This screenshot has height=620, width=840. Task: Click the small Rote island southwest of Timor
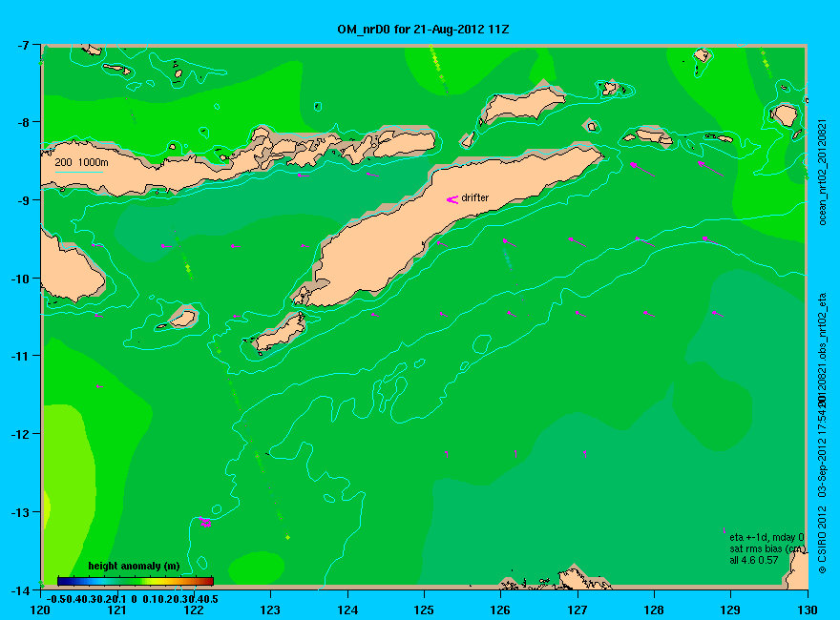[281, 333]
